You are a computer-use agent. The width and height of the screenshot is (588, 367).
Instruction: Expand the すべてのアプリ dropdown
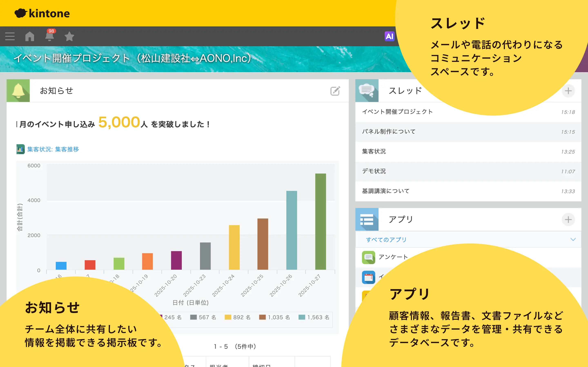click(386, 240)
